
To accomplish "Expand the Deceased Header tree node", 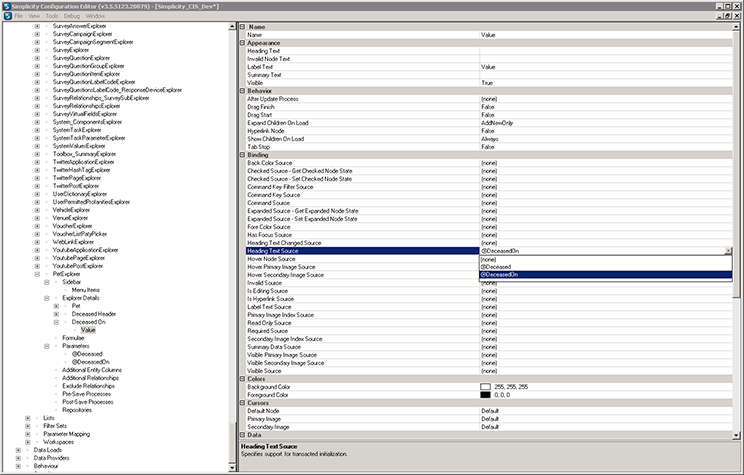I will click(56, 314).
